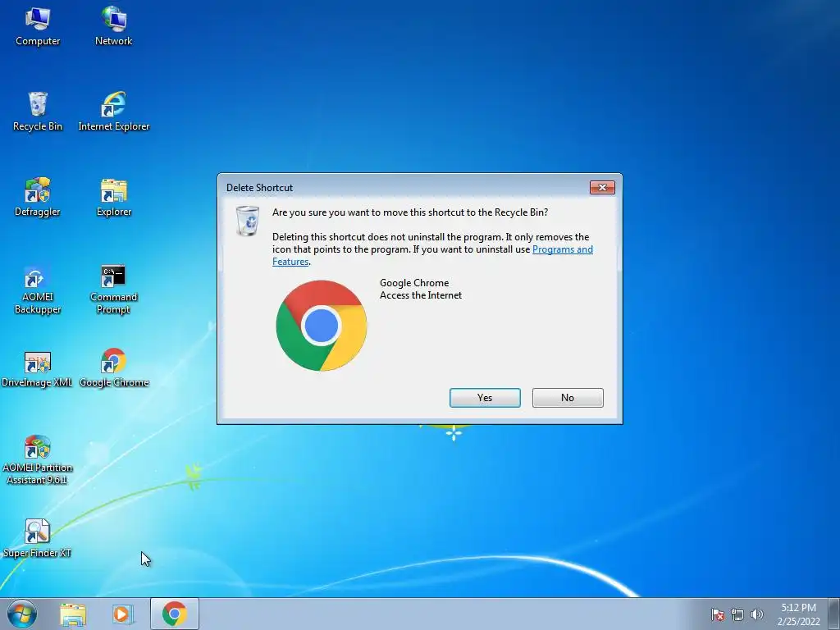Click the recycle bin icon in the dialog
The height and width of the screenshot is (630, 840).
click(248, 220)
